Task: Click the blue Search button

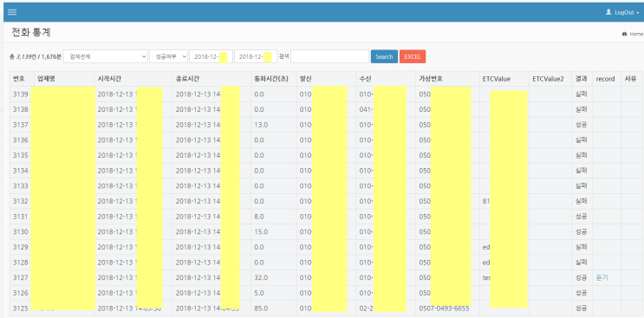Action: [384, 56]
